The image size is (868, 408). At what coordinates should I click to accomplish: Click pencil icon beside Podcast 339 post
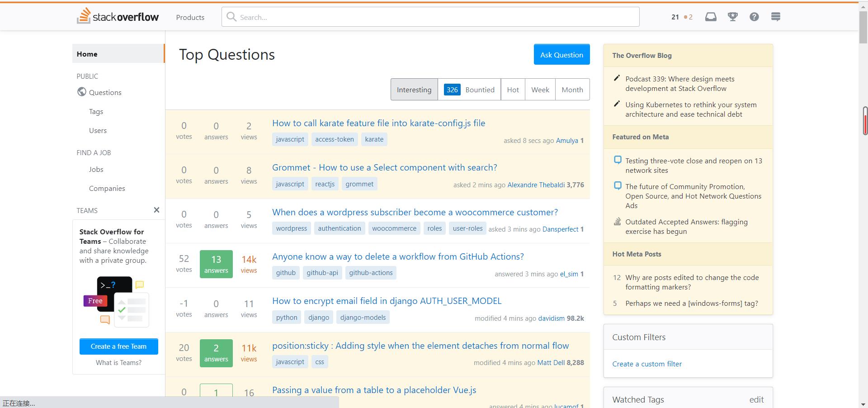[x=617, y=78]
